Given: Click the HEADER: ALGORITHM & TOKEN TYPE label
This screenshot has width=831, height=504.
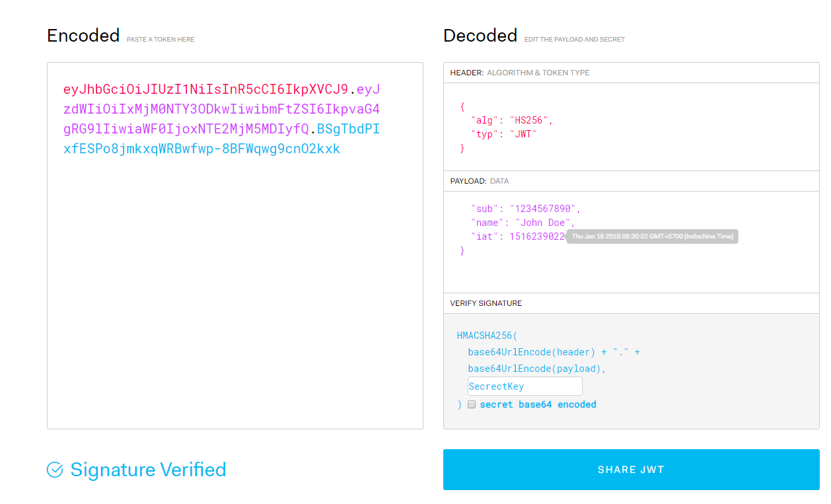Looking at the screenshot, I should tap(520, 73).
